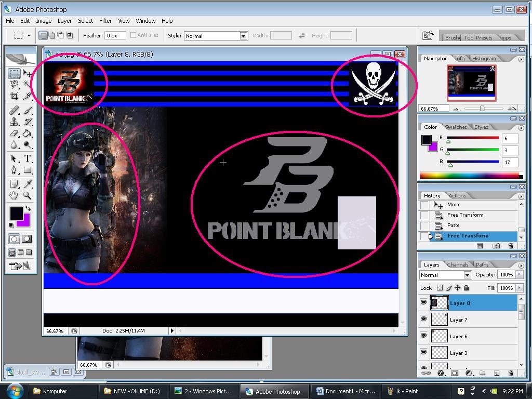Toggle lock position for layer
The height and width of the screenshot is (399, 532).
coord(457,288)
